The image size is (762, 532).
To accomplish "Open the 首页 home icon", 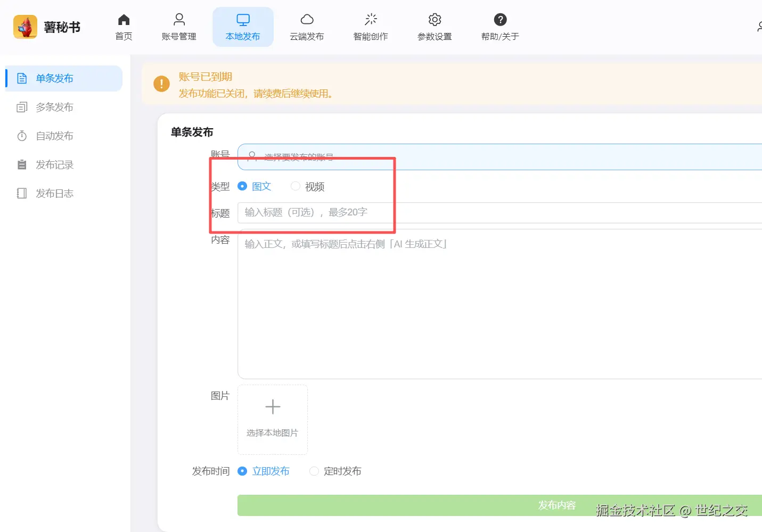I will tap(124, 26).
